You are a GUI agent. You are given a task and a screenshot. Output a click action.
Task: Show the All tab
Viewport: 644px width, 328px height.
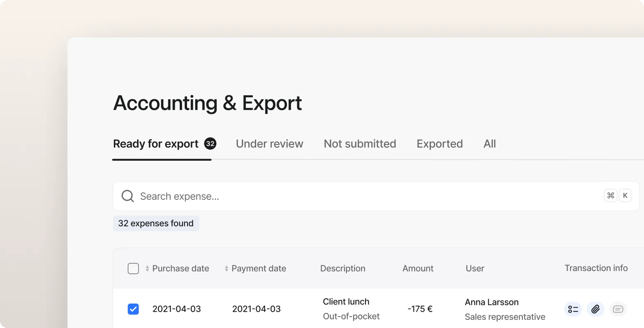(x=490, y=144)
